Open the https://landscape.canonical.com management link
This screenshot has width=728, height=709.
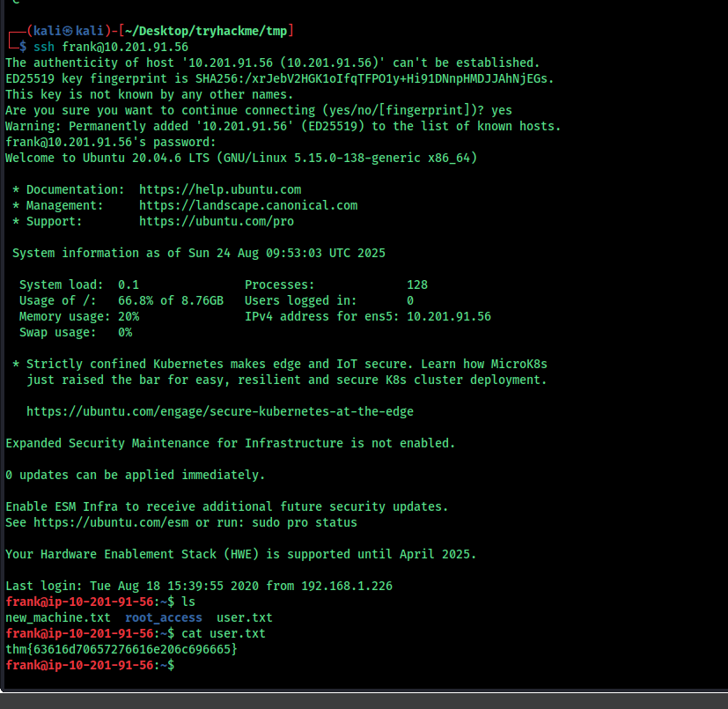pos(248,205)
